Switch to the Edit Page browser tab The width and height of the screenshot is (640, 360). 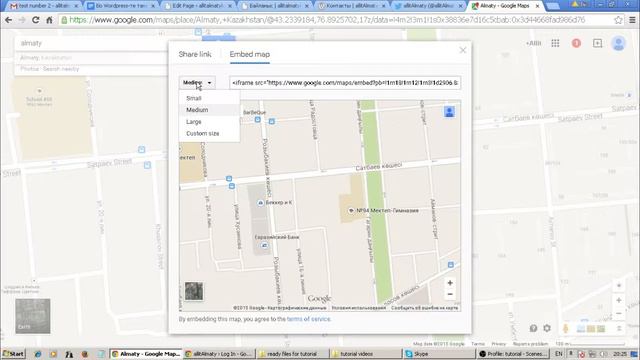pos(198,6)
